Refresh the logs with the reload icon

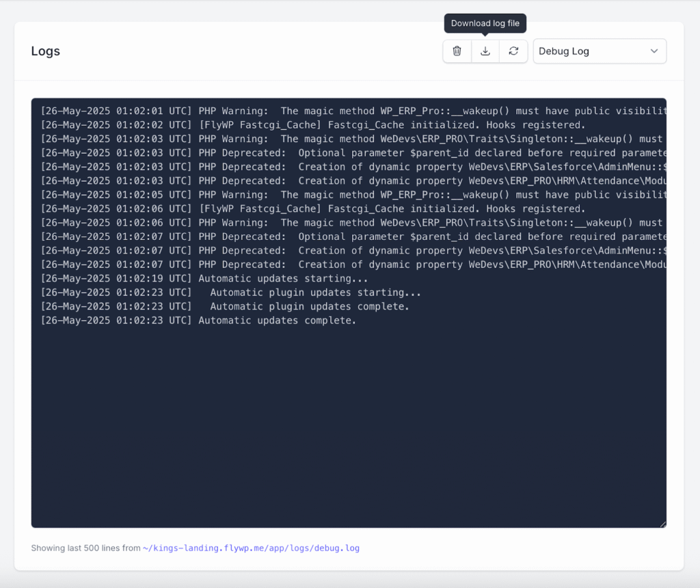[513, 51]
